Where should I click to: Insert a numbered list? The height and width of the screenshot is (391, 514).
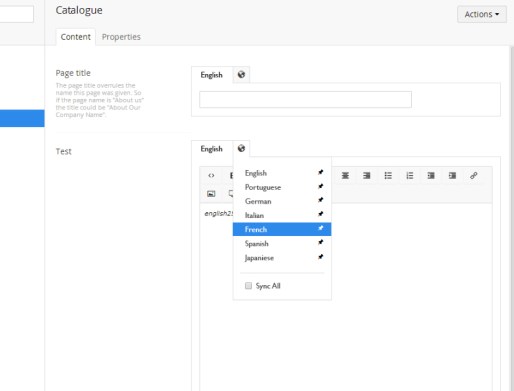(410, 175)
